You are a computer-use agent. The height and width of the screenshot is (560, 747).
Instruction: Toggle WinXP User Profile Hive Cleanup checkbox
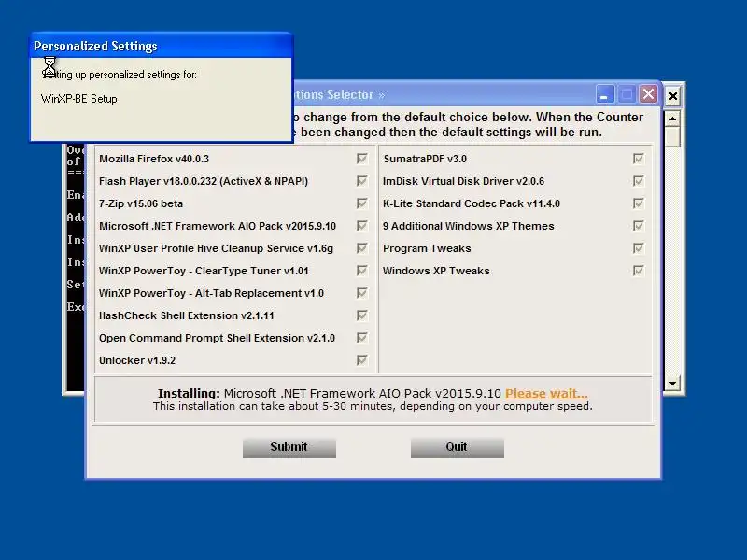361,248
